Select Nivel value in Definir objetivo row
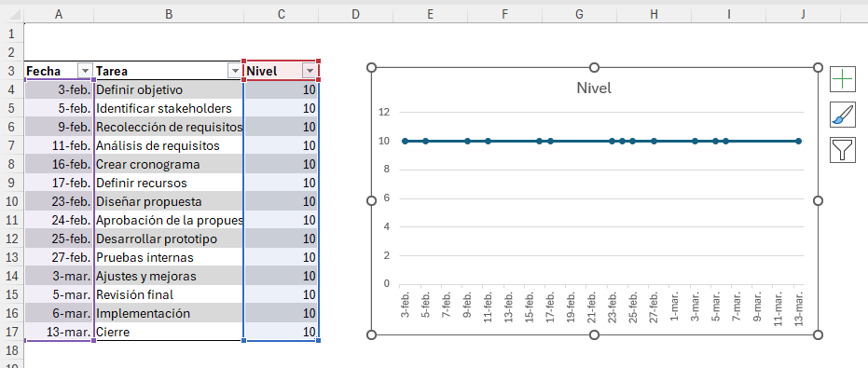This screenshot has width=868, height=368. [x=282, y=89]
